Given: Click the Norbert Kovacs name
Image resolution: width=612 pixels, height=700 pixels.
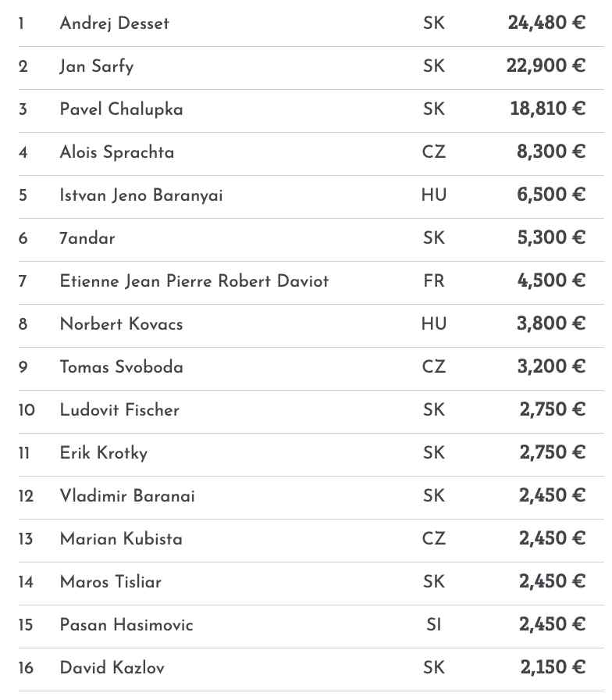Looking at the screenshot, I should coord(121,324).
